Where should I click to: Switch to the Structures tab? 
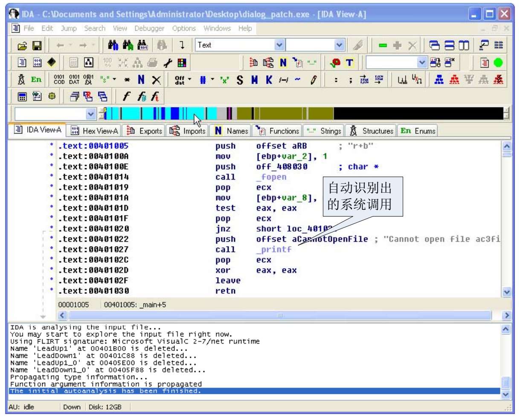click(371, 131)
